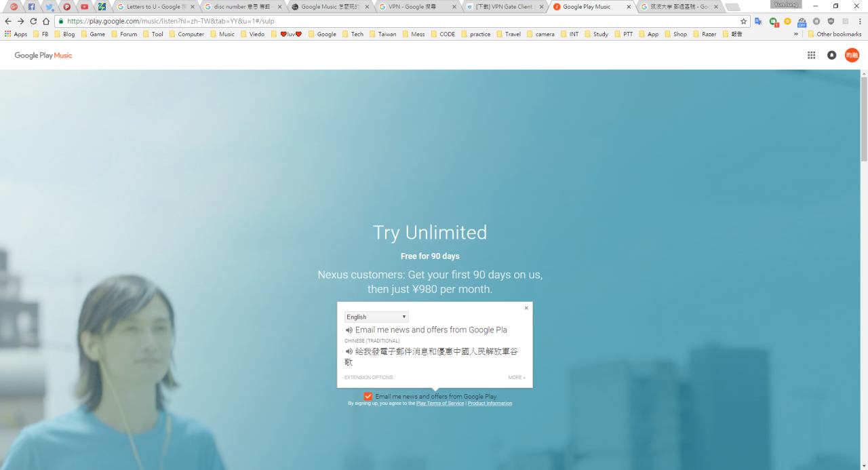Click green extension icon with red badge

pyautogui.click(x=774, y=22)
